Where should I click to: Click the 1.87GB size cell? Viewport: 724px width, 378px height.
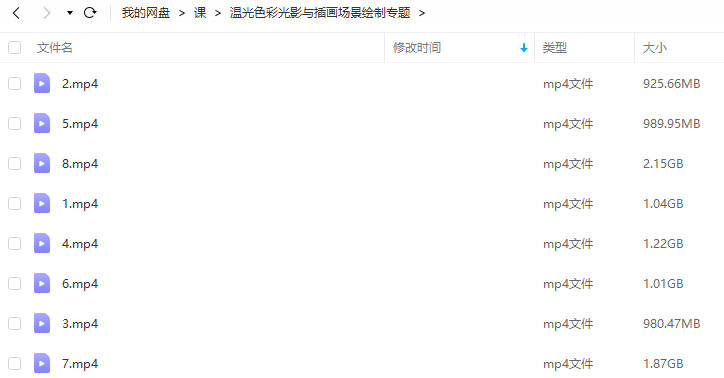(x=663, y=364)
